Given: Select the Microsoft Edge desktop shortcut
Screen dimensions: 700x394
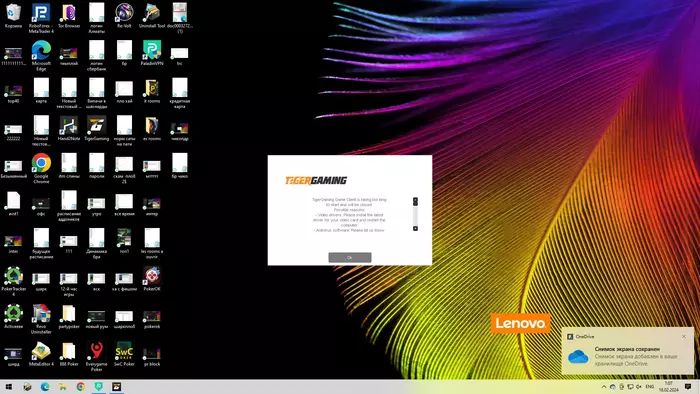Looking at the screenshot, I should [x=41, y=55].
